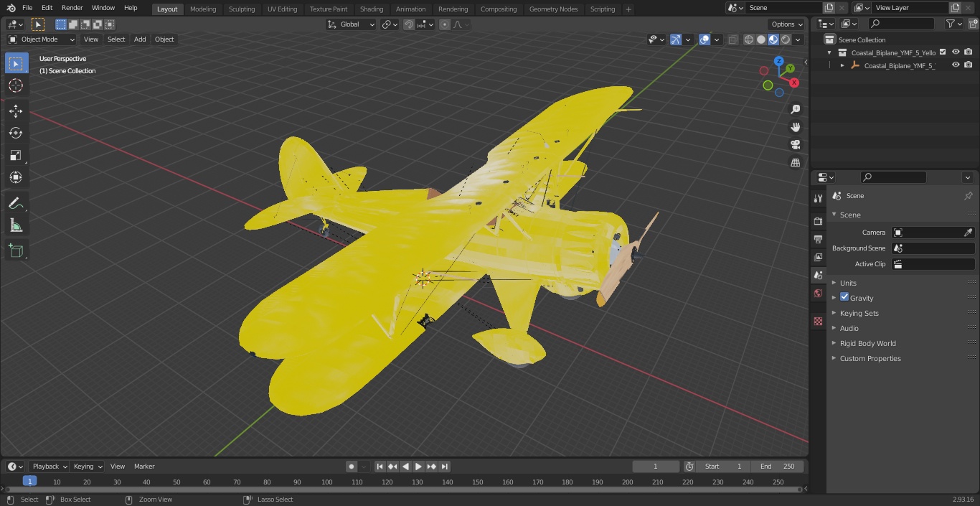Viewport: 980px width, 506px height.
Task: Open the Options dropdown
Action: [x=786, y=24]
